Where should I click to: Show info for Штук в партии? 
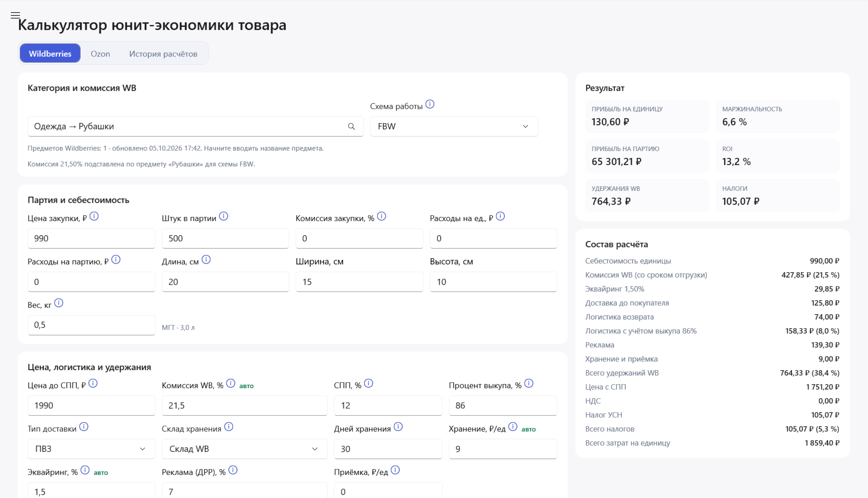(223, 216)
